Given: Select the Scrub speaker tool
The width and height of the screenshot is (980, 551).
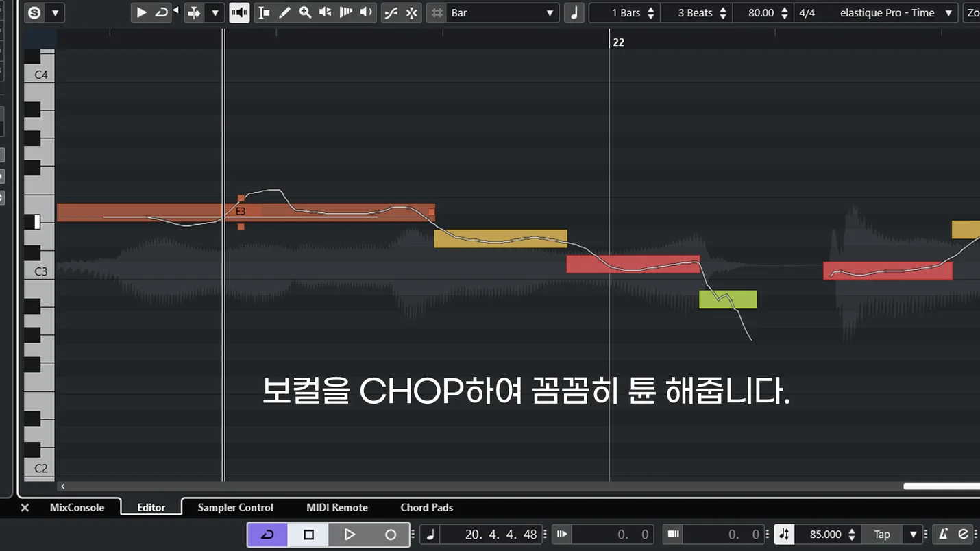Looking at the screenshot, I should pyautogui.click(x=367, y=12).
